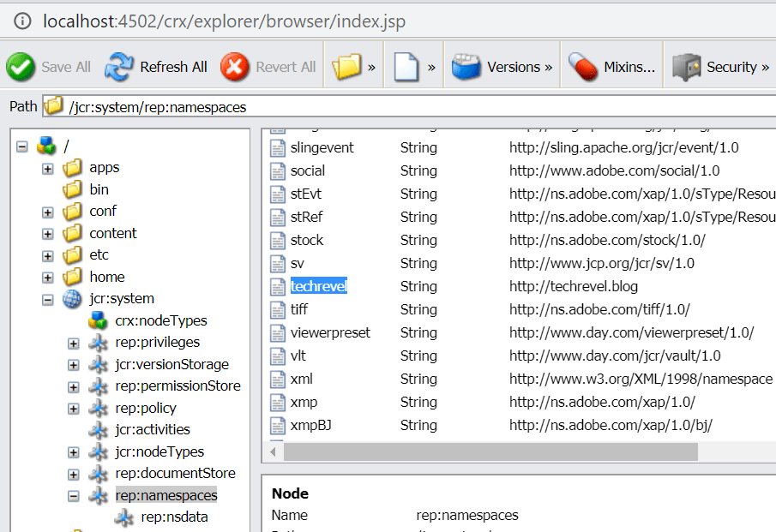Open the new folder toolbar icon
776x532 pixels.
pyautogui.click(x=347, y=67)
